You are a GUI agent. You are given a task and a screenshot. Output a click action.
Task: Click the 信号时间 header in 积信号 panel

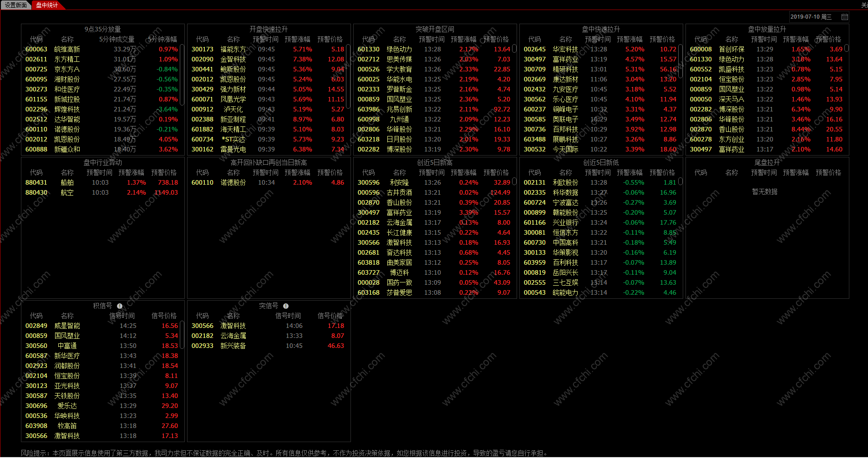(x=122, y=316)
